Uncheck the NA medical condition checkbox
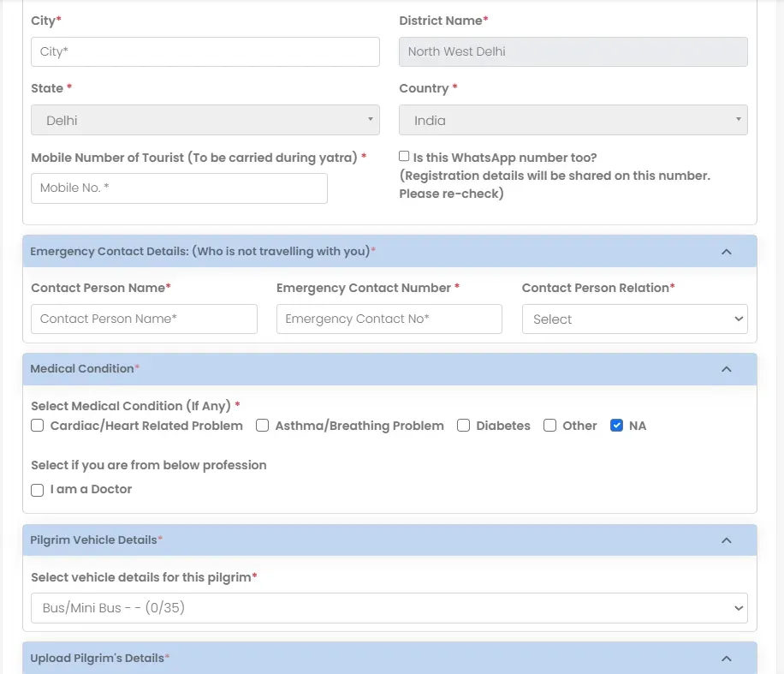 [x=616, y=426]
